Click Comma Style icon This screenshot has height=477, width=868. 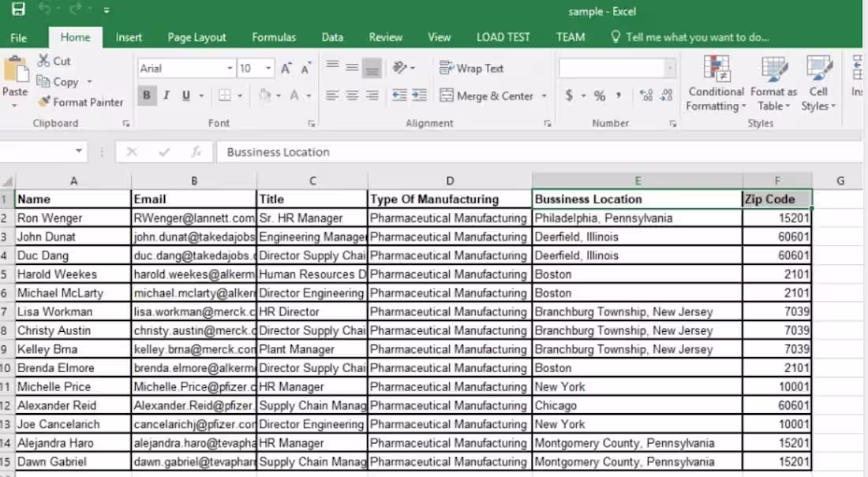tap(619, 95)
